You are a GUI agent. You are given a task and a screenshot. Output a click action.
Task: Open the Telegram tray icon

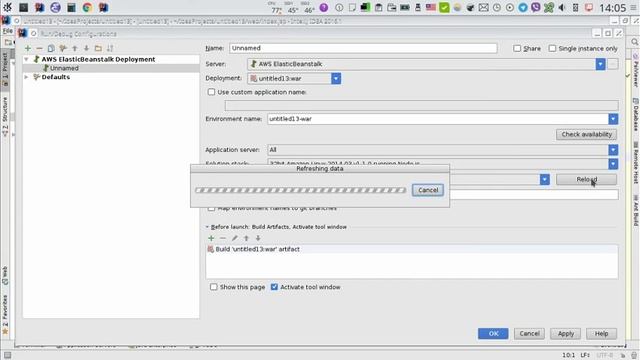pos(522,7)
